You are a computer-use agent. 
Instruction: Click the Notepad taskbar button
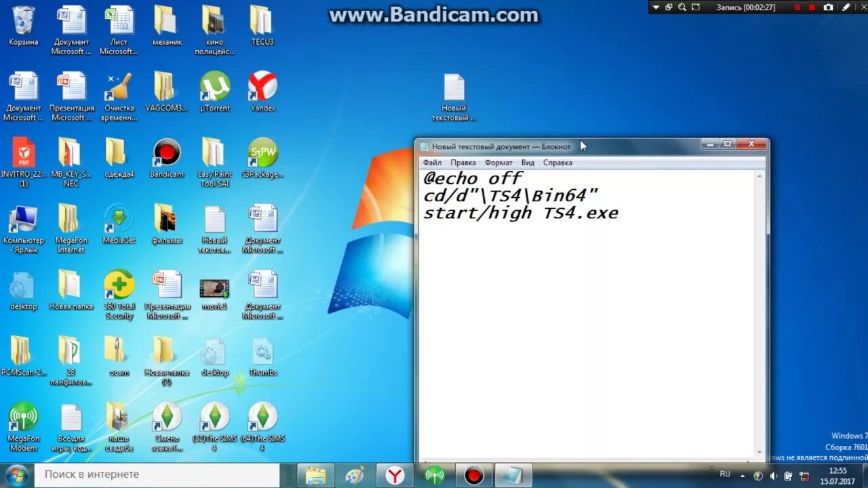point(513,476)
